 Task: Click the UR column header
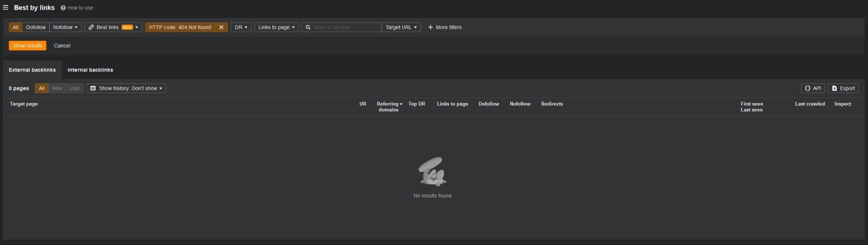point(363,104)
